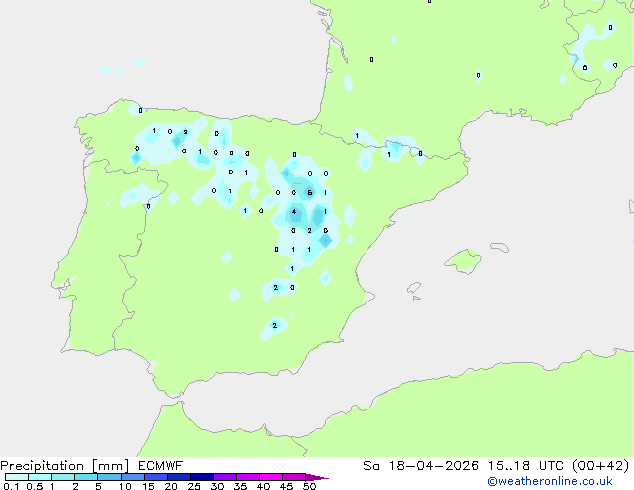Choose the 20–25 mm legend color swatch

point(178,477)
